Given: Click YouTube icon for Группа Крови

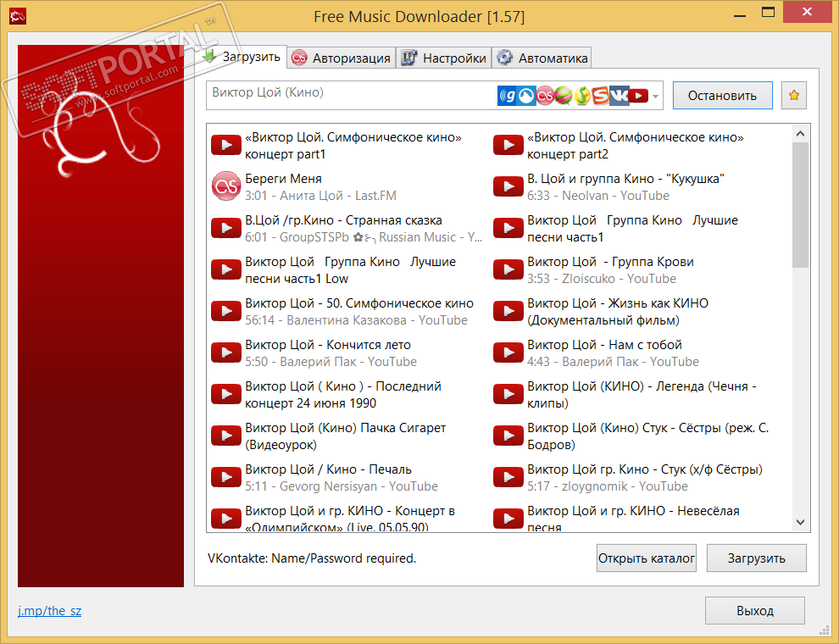Looking at the screenshot, I should pos(508,269).
